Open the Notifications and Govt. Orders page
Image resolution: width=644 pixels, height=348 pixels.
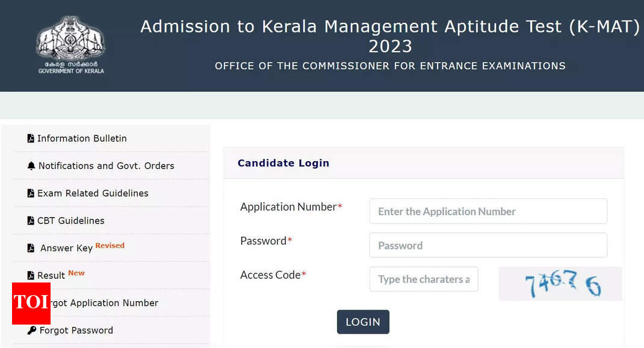pos(107,166)
